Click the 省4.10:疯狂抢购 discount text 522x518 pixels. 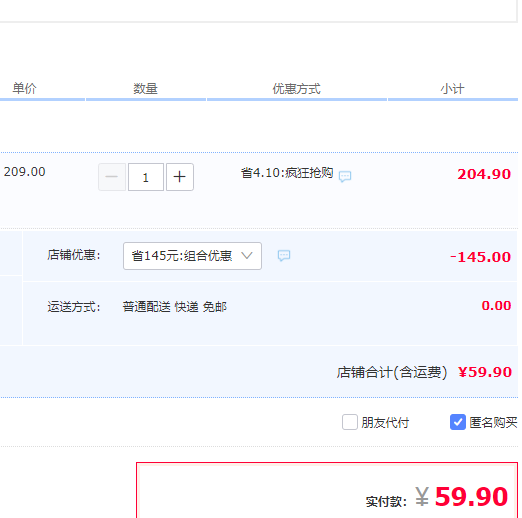pos(287,173)
